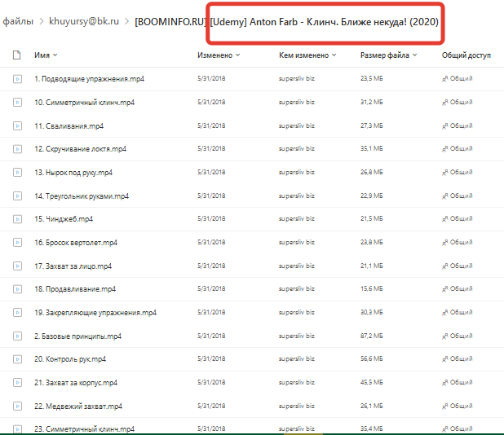This screenshot has width=504, height=435.
Task: Click video icon of 13. Нырок под руку.mp4
Action: click(x=17, y=173)
